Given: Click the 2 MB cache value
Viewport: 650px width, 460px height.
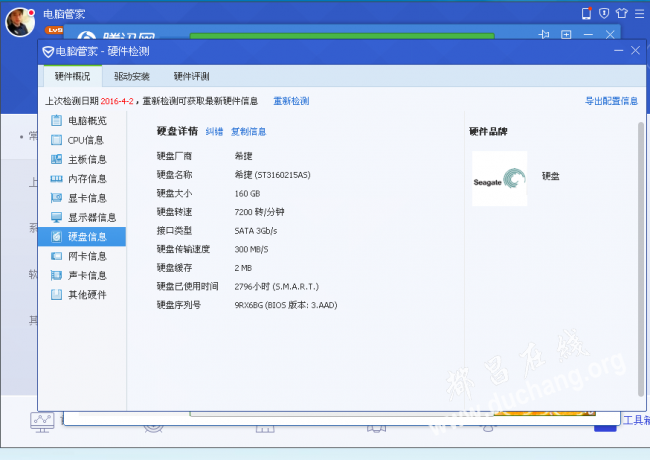Looking at the screenshot, I should click(x=243, y=268).
